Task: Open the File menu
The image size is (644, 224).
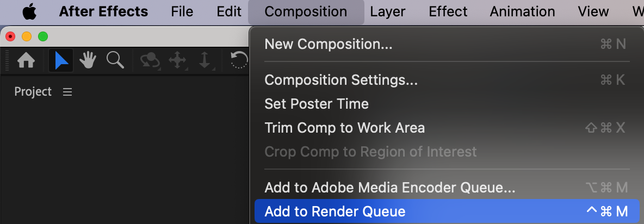Action: pos(182,11)
